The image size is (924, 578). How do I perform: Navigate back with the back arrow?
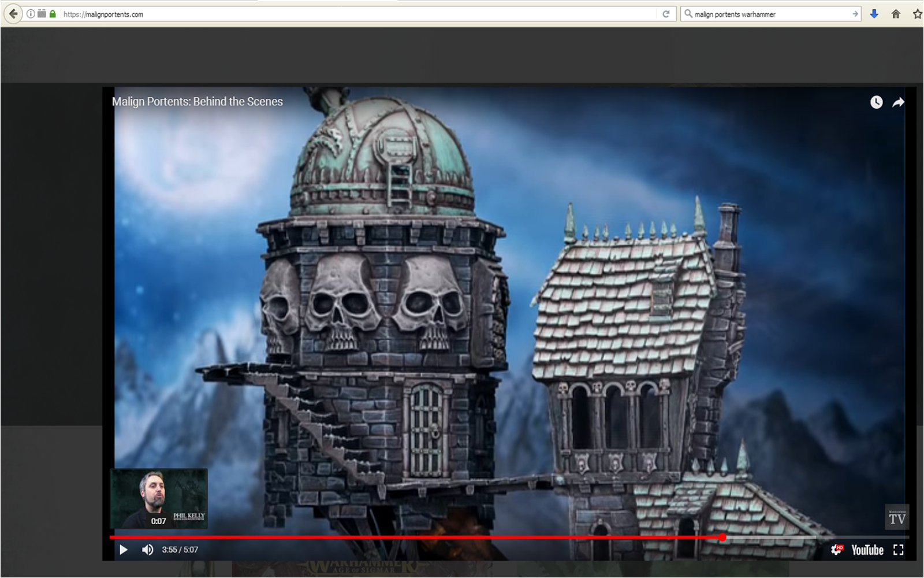pyautogui.click(x=12, y=13)
